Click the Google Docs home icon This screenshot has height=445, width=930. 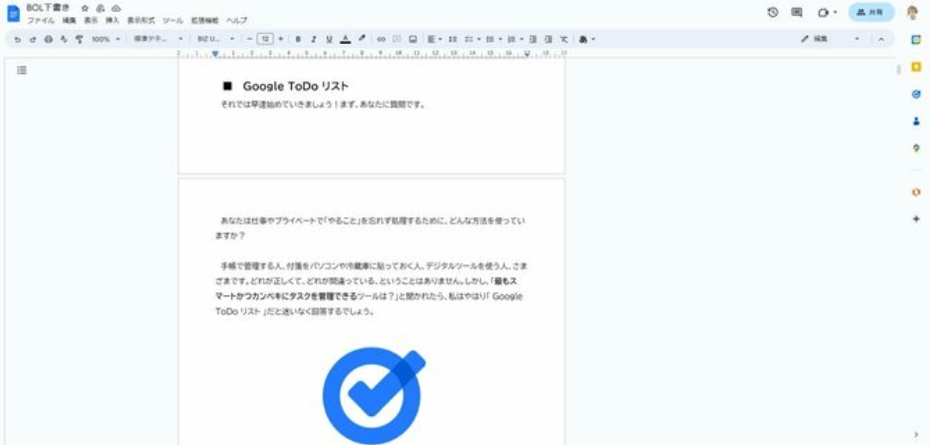(13, 13)
